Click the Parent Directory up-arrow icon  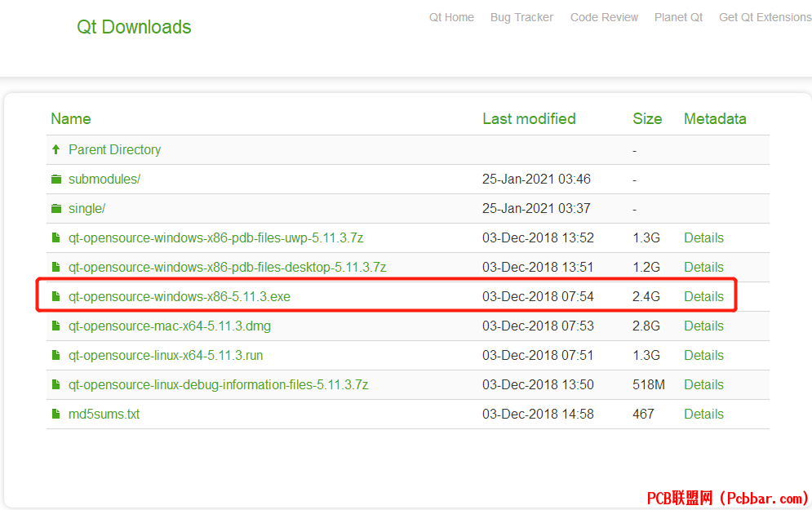click(x=56, y=149)
